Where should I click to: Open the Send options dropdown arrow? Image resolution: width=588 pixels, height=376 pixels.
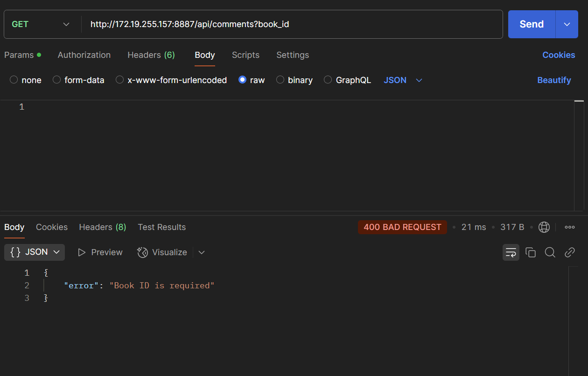click(567, 24)
